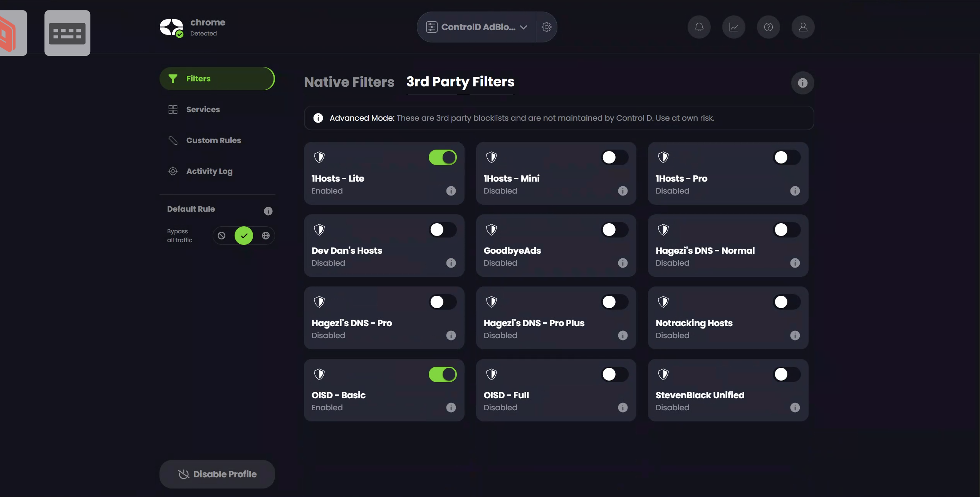
Task: Click the Default Rule heading
Action: 191,209
